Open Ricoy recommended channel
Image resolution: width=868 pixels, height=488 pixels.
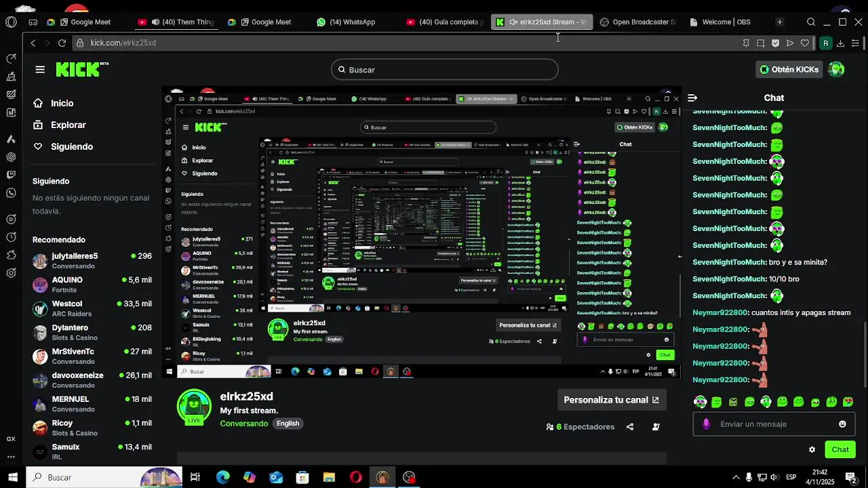[92, 428]
